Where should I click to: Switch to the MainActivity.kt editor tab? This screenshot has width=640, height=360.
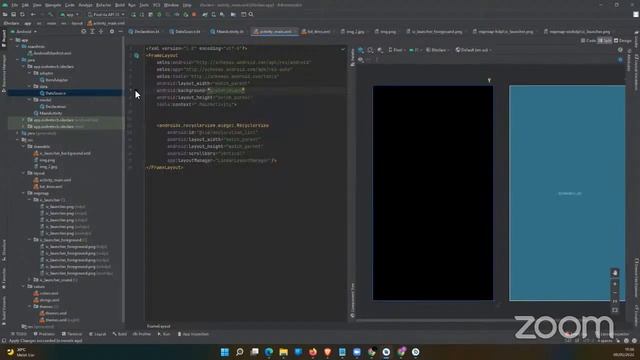click(x=227, y=31)
